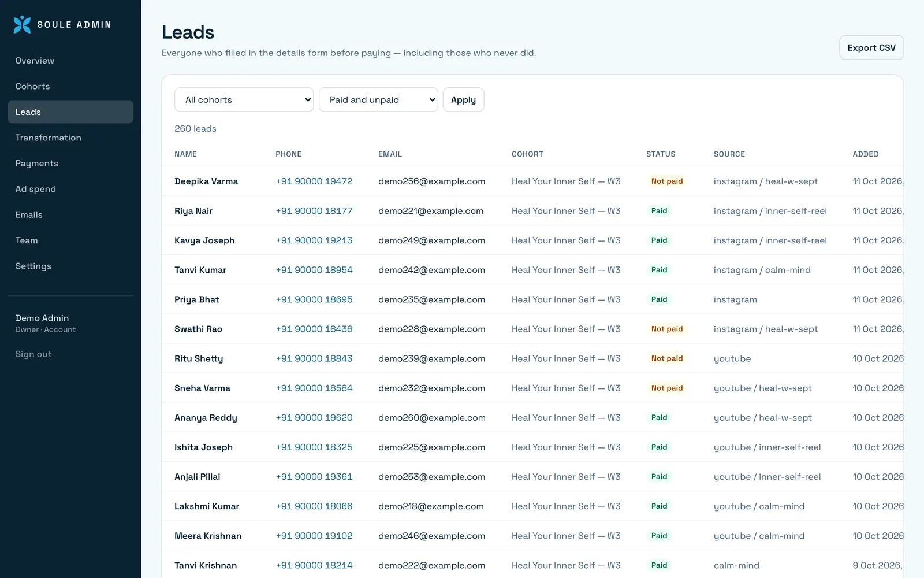Click the Not paid badge for Deepika Varma
The image size is (924, 578).
click(x=667, y=181)
